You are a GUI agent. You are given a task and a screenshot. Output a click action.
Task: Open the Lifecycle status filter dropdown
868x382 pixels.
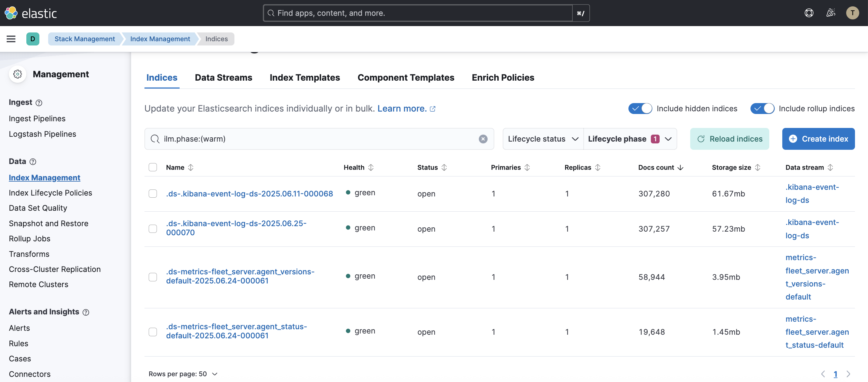click(543, 139)
